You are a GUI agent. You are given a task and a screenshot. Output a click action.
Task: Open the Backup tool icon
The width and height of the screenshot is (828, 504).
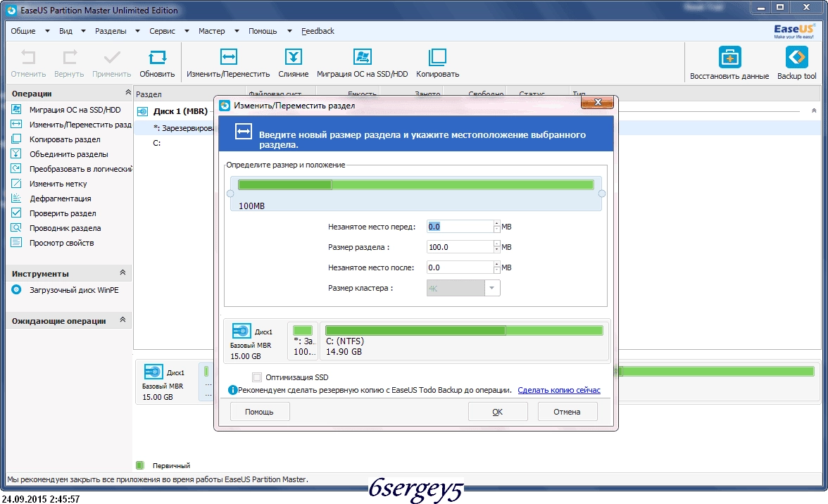tap(796, 57)
